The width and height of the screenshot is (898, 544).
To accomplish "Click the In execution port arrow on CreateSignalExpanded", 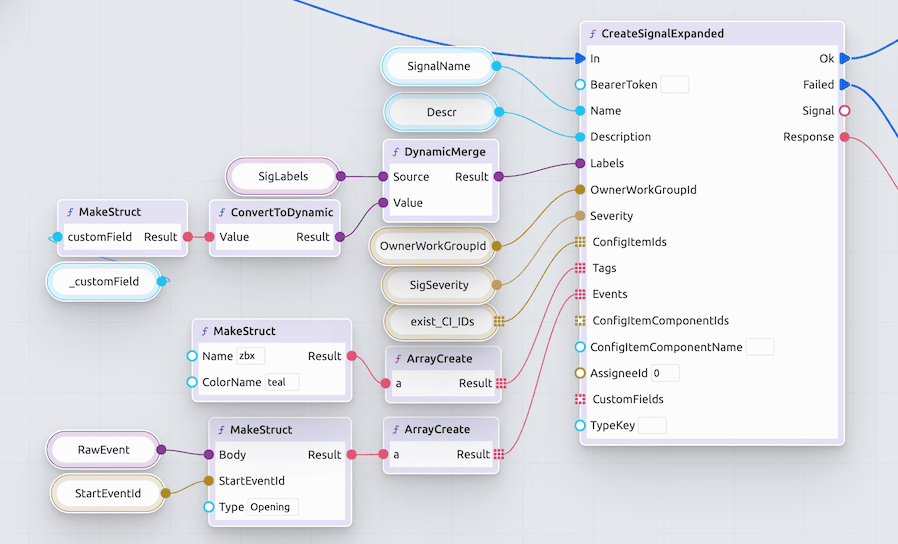I will 580,59.
